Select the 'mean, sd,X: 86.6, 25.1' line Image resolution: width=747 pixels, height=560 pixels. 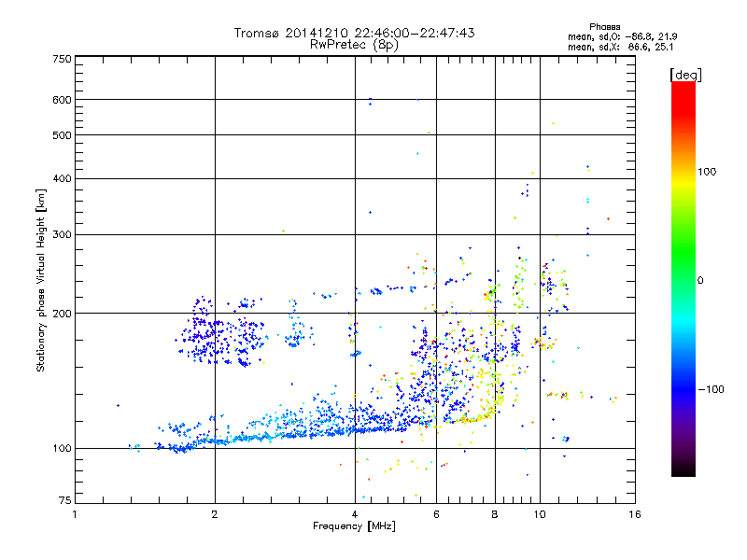[x=620, y=48]
